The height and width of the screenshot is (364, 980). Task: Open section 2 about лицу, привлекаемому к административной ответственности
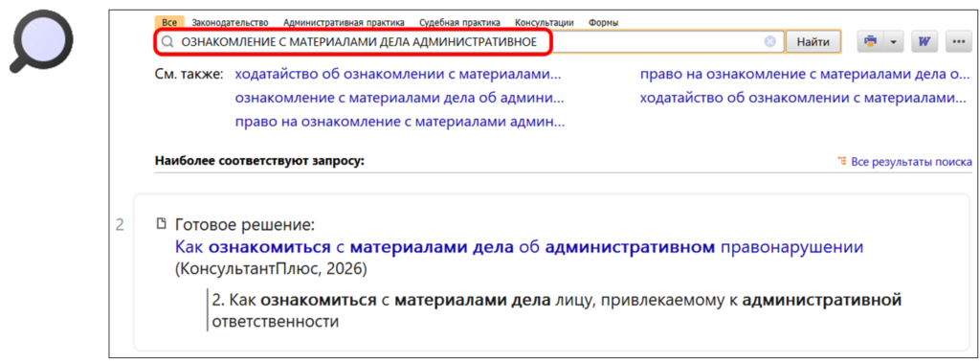click(556, 311)
